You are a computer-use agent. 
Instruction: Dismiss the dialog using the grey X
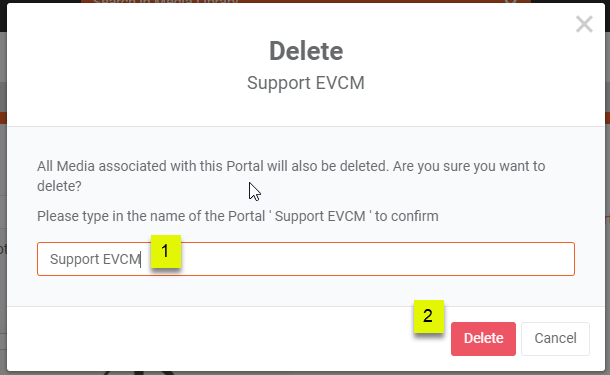click(x=584, y=24)
